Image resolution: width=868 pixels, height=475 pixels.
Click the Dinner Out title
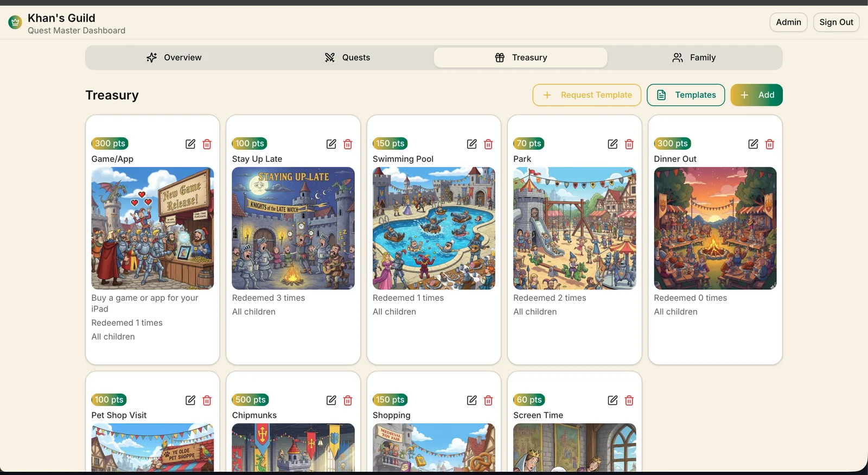pyautogui.click(x=675, y=159)
